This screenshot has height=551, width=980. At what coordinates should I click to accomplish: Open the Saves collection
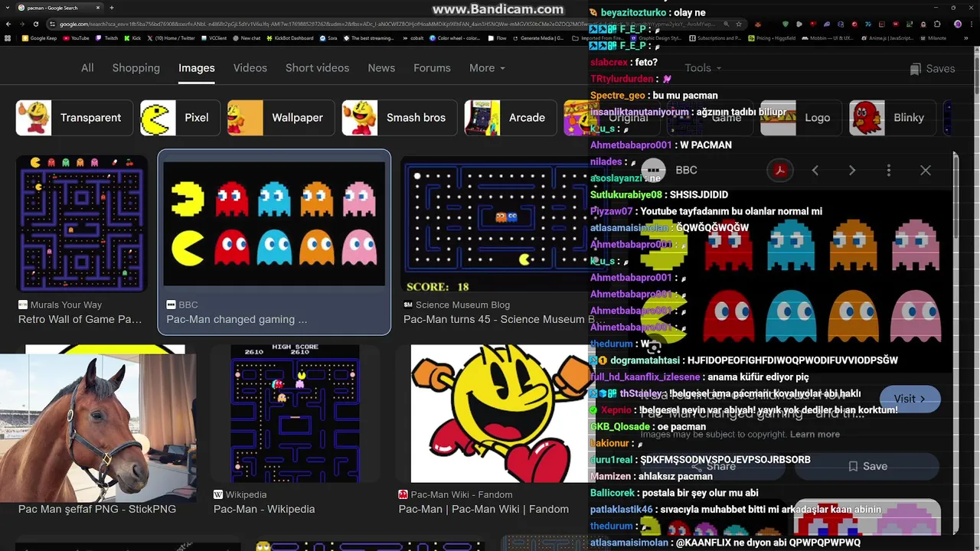click(x=932, y=69)
